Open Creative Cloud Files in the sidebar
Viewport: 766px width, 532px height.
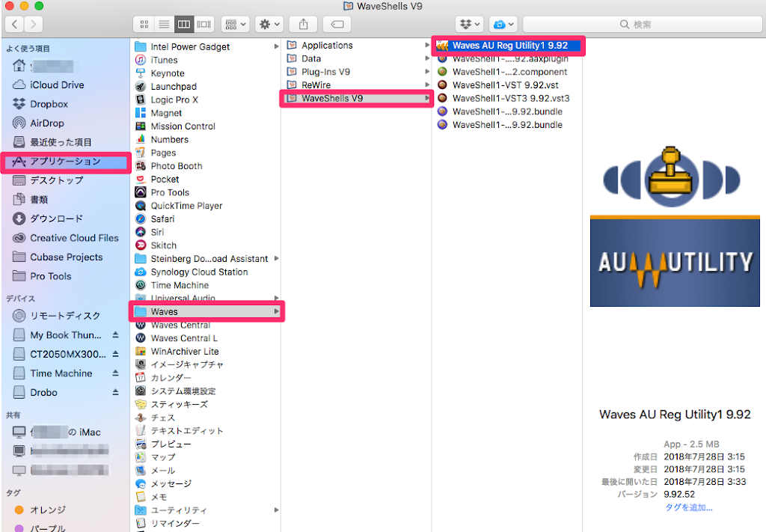pyautogui.click(x=66, y=238)
